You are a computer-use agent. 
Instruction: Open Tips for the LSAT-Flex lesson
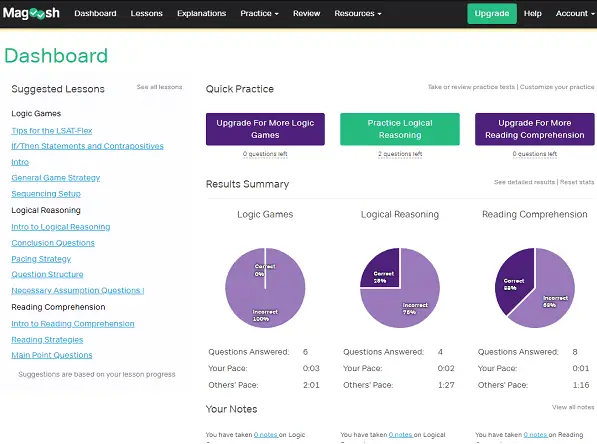[52, 131]
